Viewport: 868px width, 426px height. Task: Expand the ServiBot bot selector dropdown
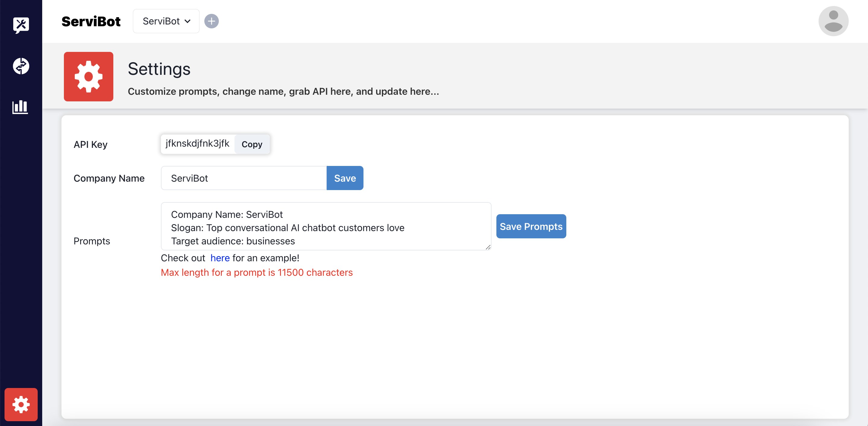166,21
